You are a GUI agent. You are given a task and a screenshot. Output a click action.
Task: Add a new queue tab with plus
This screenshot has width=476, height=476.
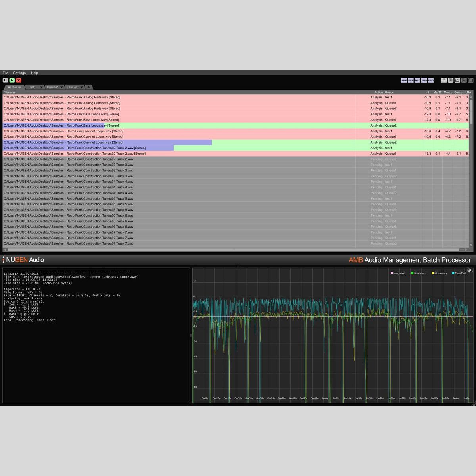[89, 87]
